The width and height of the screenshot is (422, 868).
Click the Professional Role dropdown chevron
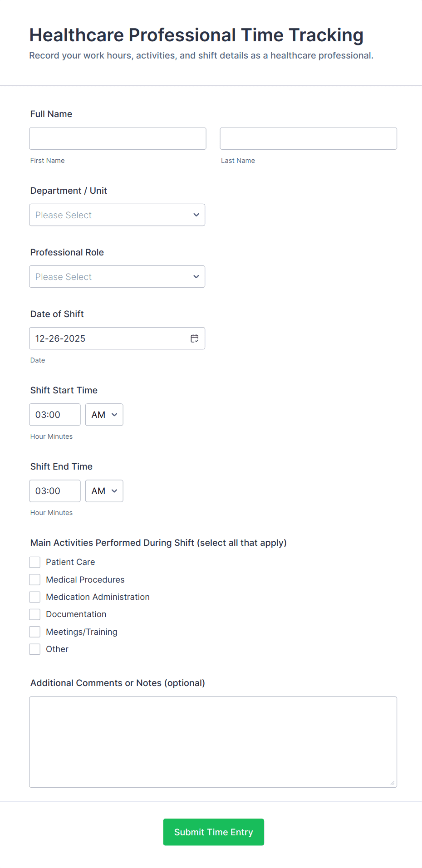[196, 276]
